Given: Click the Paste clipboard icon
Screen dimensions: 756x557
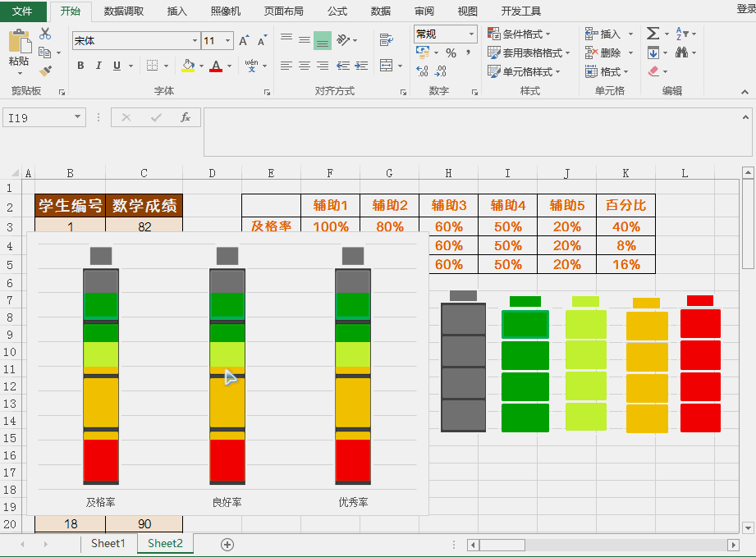Looking at the screenshot, I should coord(19,40).
